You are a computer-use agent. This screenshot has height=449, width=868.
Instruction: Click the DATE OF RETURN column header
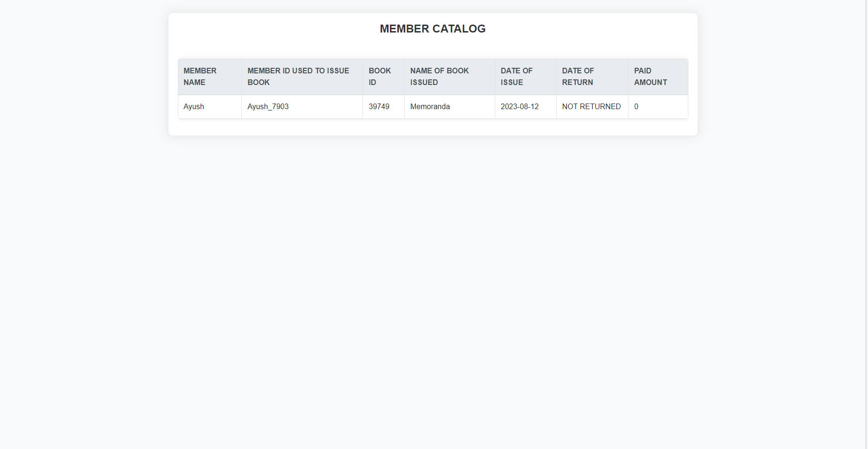[578, 77]
